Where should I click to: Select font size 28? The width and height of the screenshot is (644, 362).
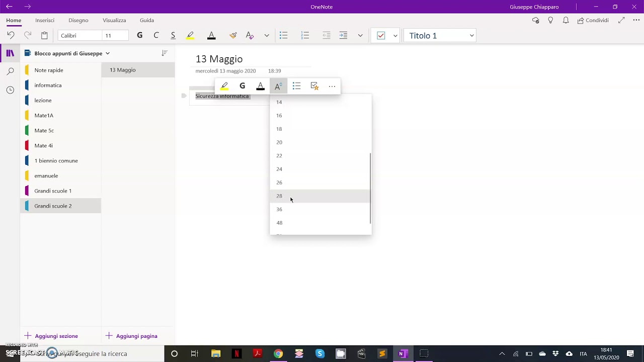coord(320,196)
